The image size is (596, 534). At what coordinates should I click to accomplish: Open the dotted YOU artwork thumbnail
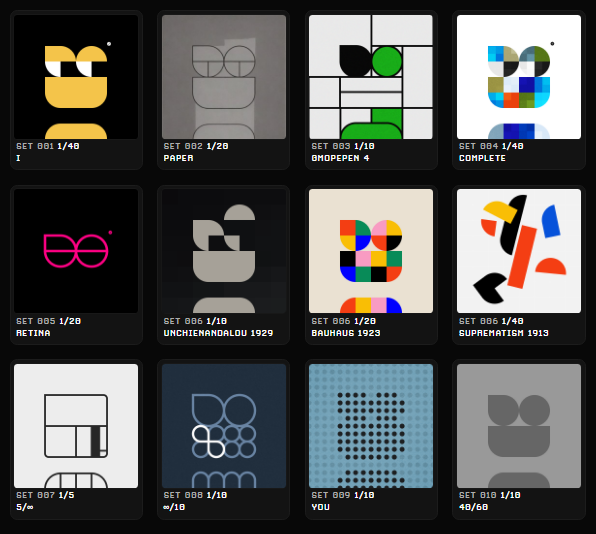coord(371,426)
